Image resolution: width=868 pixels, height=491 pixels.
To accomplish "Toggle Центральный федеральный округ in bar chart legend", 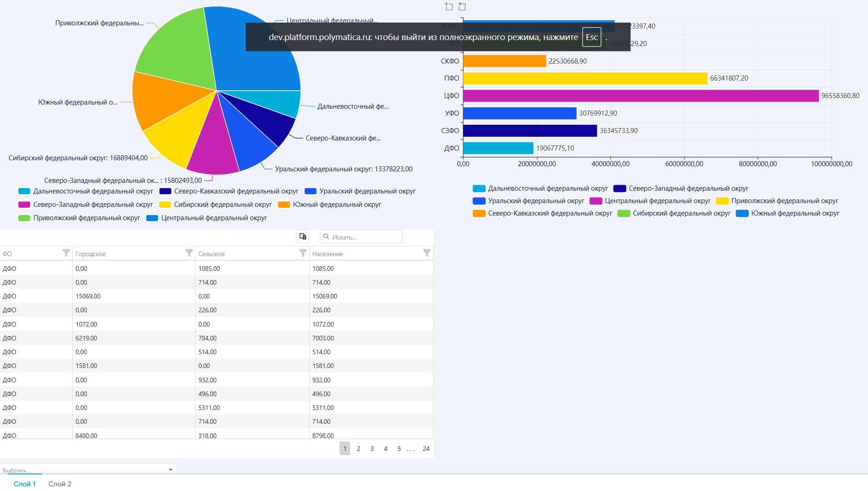I will [650, 201].
